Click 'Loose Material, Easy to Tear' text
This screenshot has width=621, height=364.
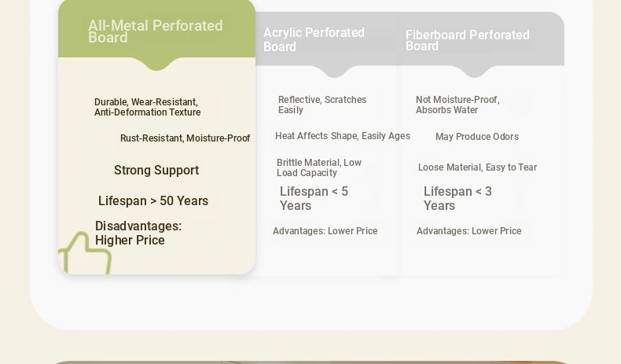(477, 167)
